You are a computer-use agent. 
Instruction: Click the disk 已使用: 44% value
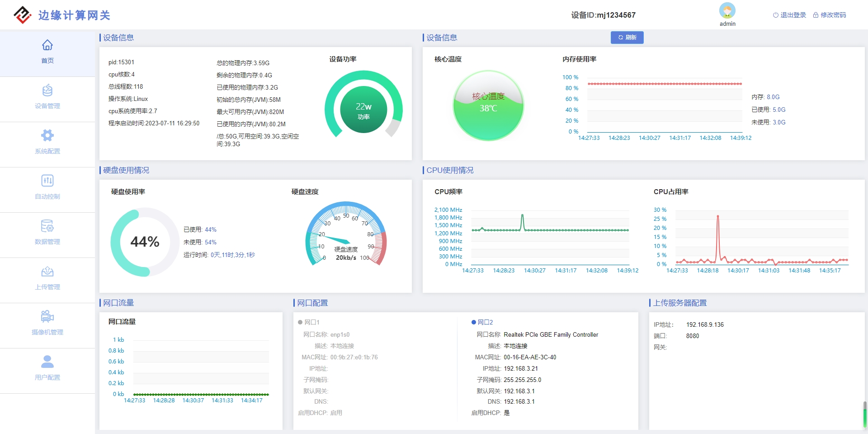pyautogui.click(x=211, y=230)
